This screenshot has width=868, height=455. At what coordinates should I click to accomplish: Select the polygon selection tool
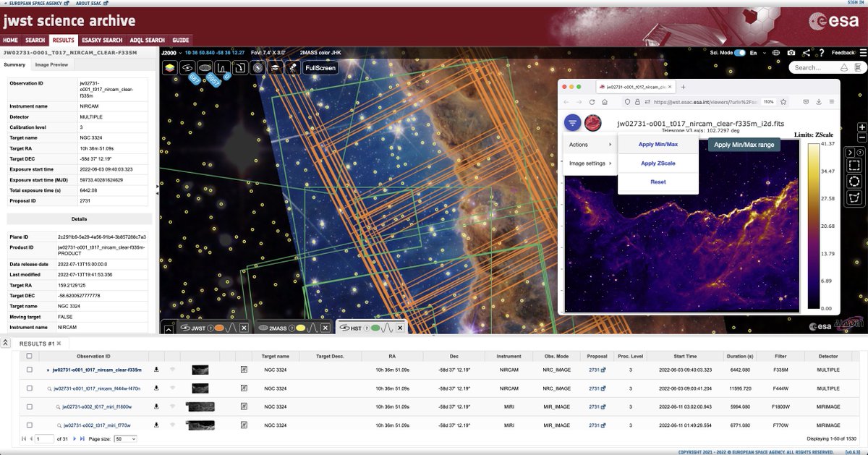(x=854, y=197)
